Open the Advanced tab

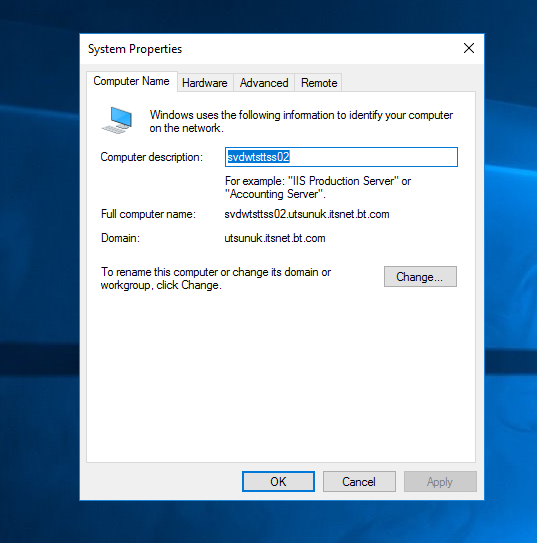264,83
